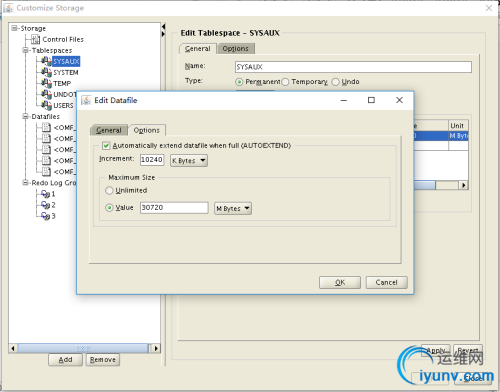Open the General tab of Edit Tablespace
The image size is (500, 392).
[x=198, y=49]
